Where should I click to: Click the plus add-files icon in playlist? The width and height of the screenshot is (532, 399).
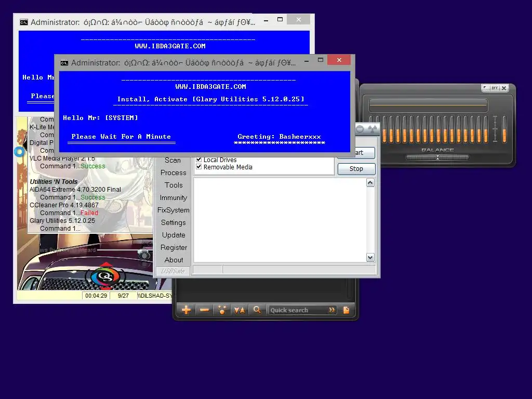[186, 310]
